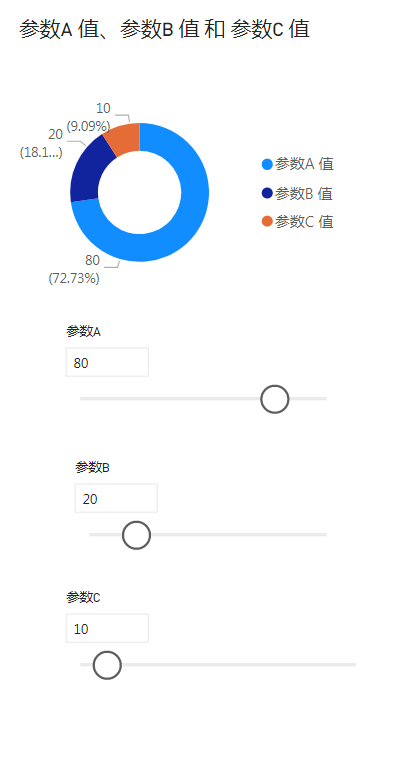Click the chart title 参数A 值、参数B 值 和 参数C 值

pyautogui.click(x=165, y=29)
